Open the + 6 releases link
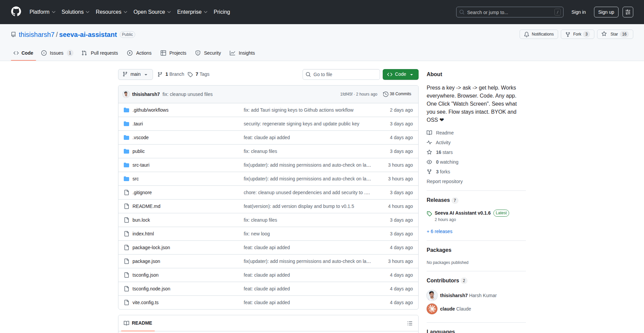Viewport: 644px width, 333px height. click(439, 231)
